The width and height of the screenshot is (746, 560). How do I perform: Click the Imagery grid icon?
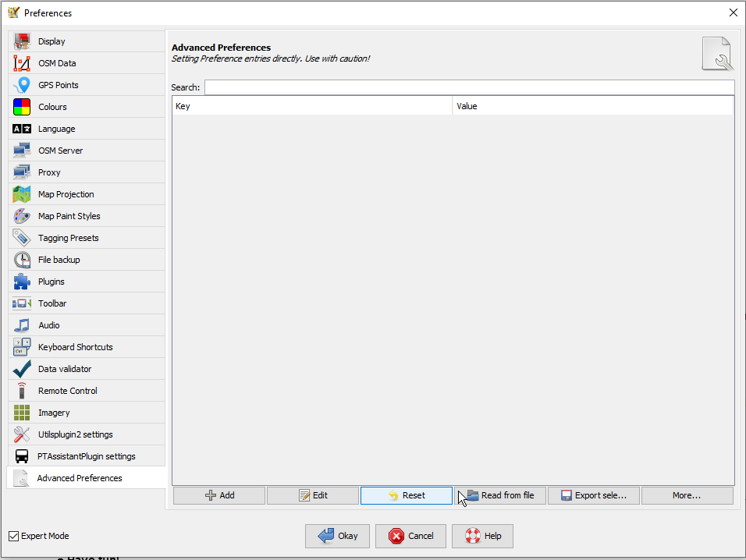click(x=22, y=413)
